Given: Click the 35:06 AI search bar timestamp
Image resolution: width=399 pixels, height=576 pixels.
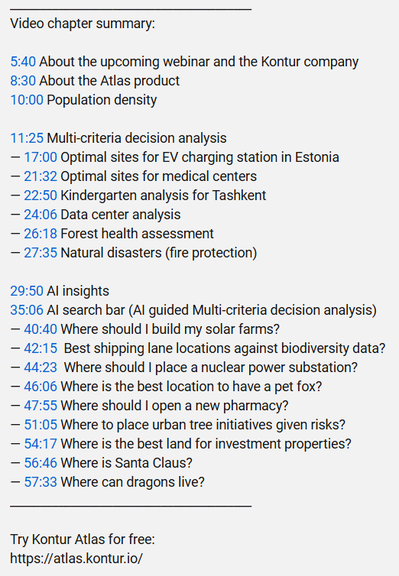Looking at the screenshot, I should 27,310.
